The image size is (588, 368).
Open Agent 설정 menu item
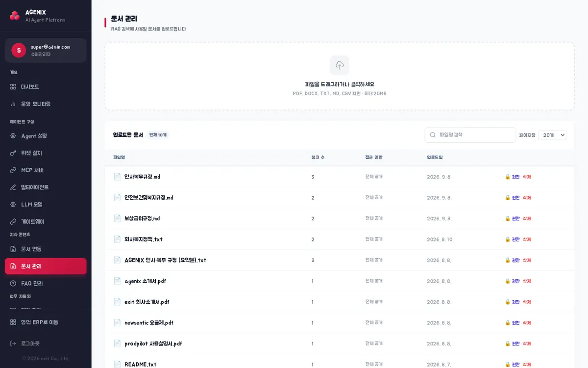pos(46,136)
